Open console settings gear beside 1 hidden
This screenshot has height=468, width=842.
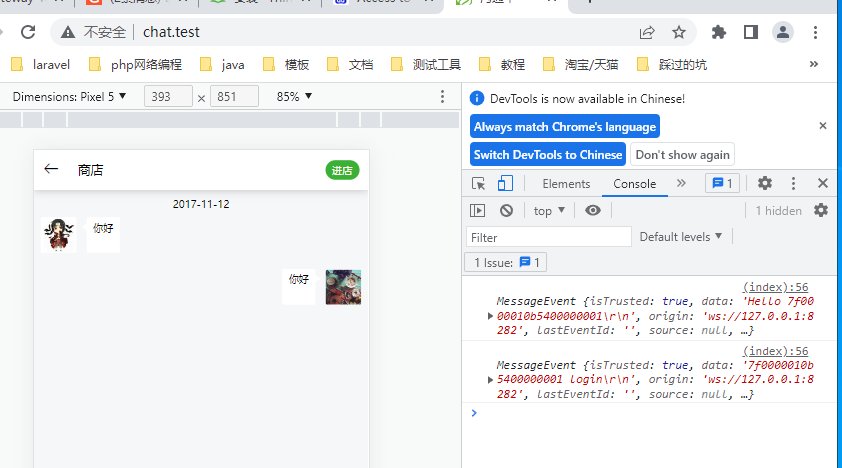(x=821, y=210)
